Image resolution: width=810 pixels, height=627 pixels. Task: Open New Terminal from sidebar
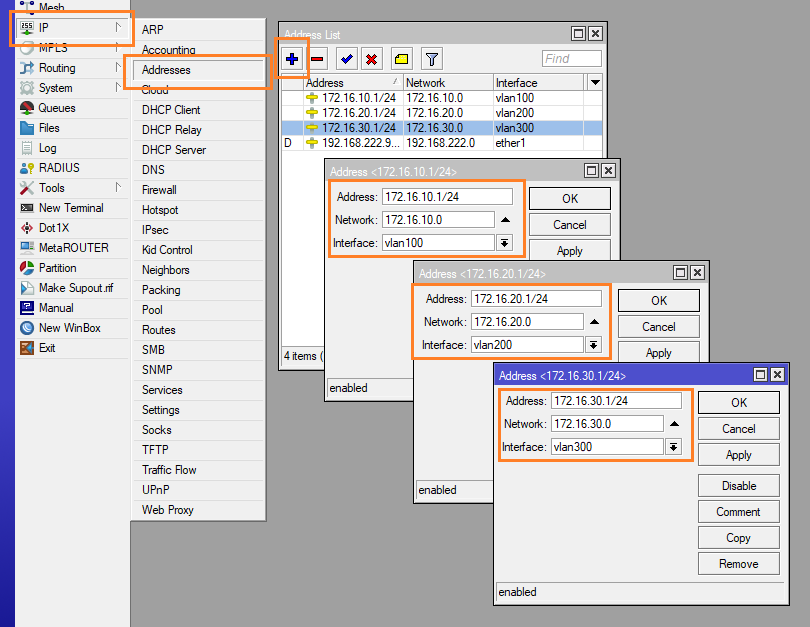click(x=70, y=208)
